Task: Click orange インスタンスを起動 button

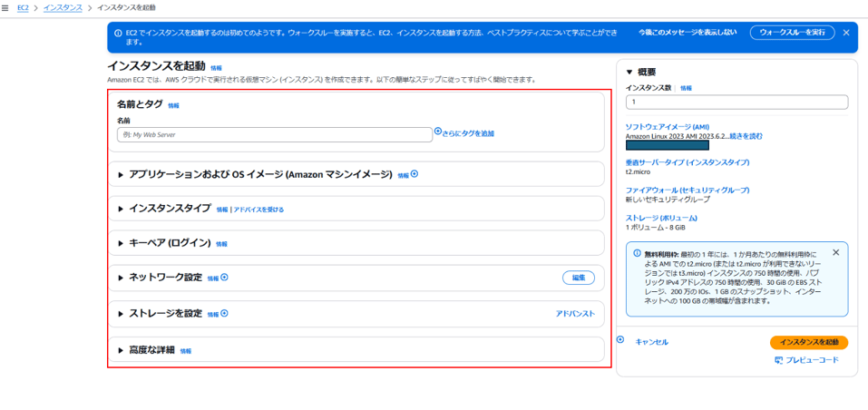Action: coord(809,342)
